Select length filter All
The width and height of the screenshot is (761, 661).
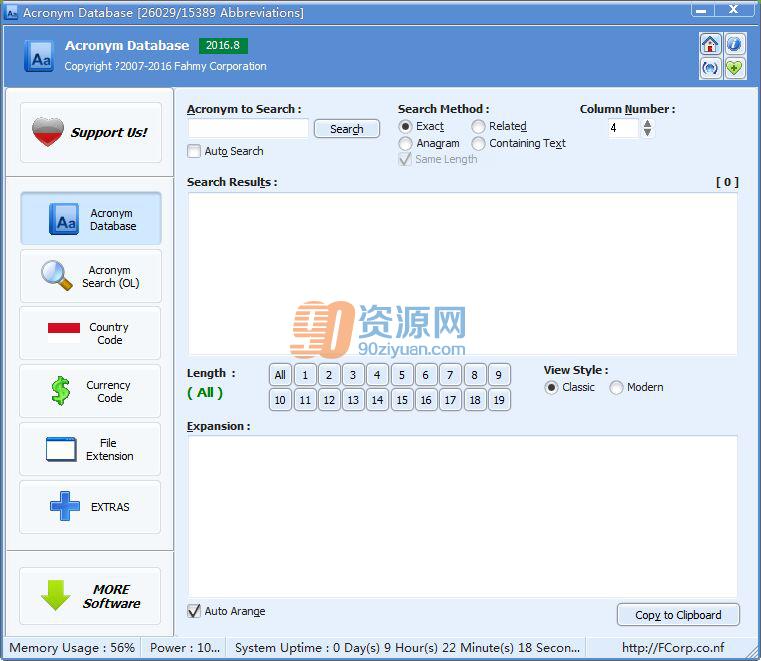coord(280,375)
